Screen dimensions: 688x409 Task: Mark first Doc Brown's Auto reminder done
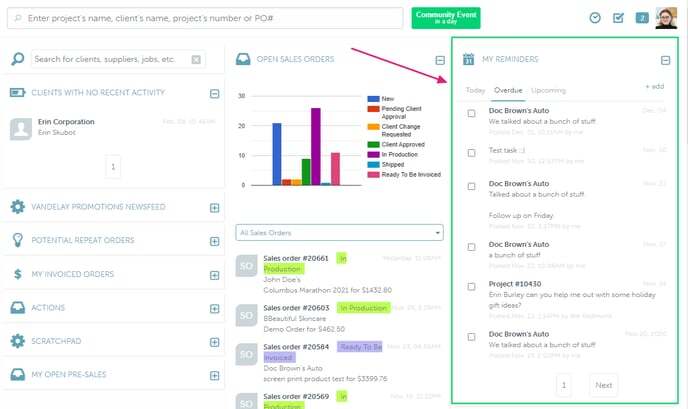pyautogui.click(x=472, y=112)
